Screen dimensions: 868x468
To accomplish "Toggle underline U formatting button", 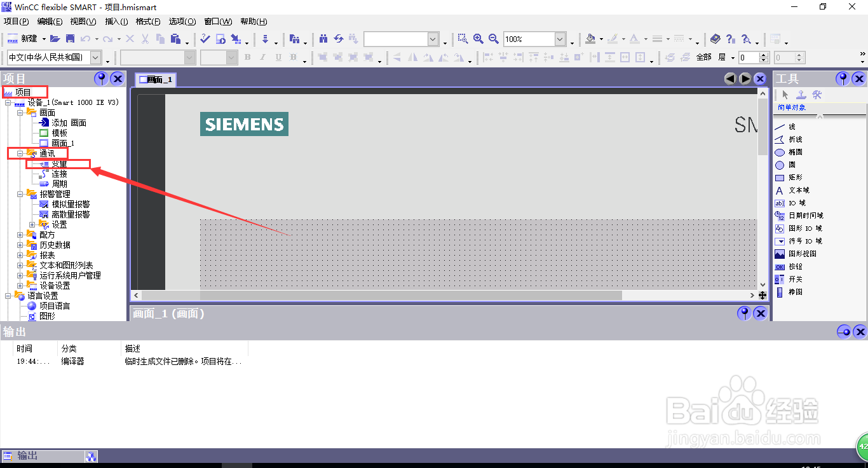I will click(x=278, y=57).
